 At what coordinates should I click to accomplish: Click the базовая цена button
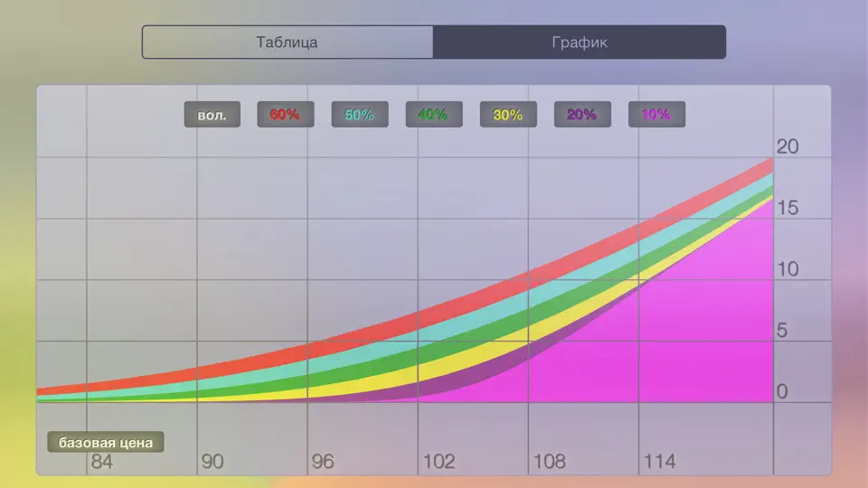[x=105, y=442]
